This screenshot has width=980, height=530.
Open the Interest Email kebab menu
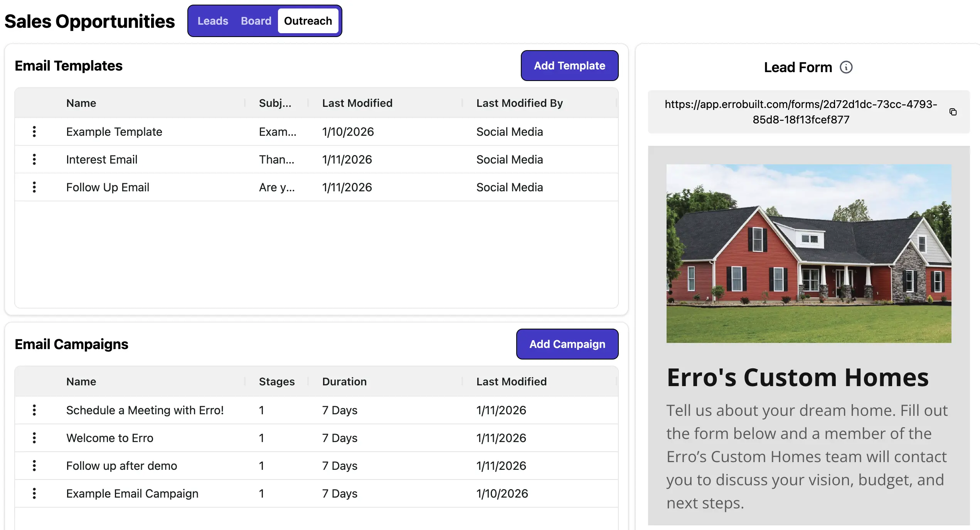click(x=34, y=159)
